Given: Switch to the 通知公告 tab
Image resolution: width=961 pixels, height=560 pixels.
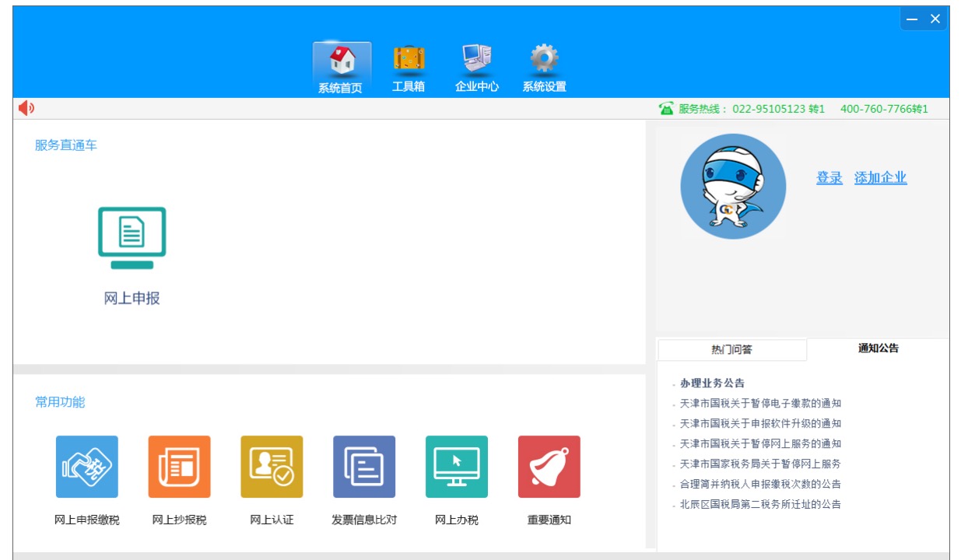Looking at the screenshot, I should [x=878, y=348].
